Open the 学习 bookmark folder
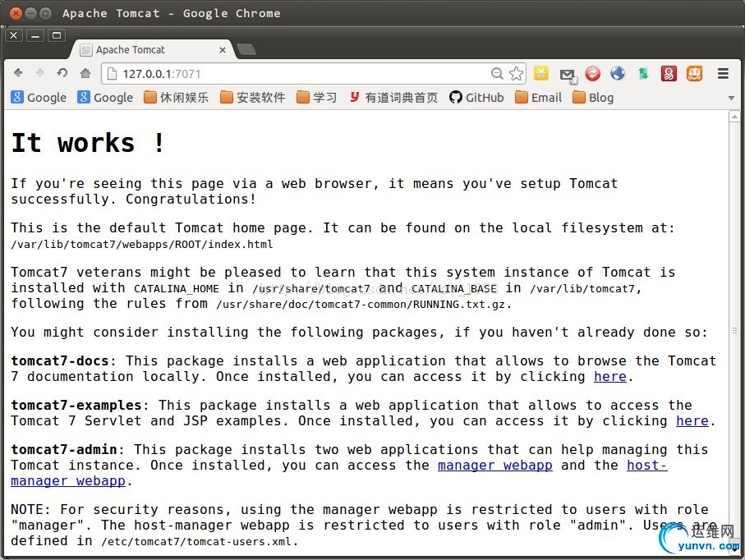The width and height of the screenshot is (745, 560). pos(317,98)
